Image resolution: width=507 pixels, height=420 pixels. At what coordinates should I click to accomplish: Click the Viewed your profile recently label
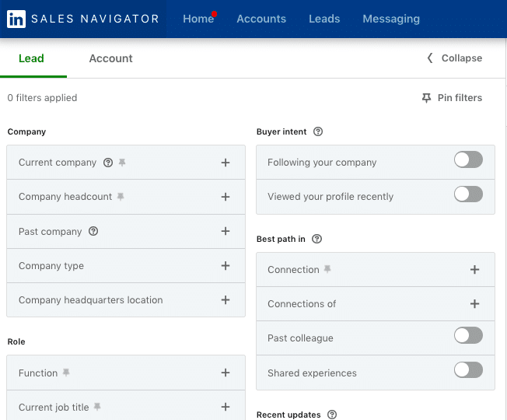click(330, 197)
